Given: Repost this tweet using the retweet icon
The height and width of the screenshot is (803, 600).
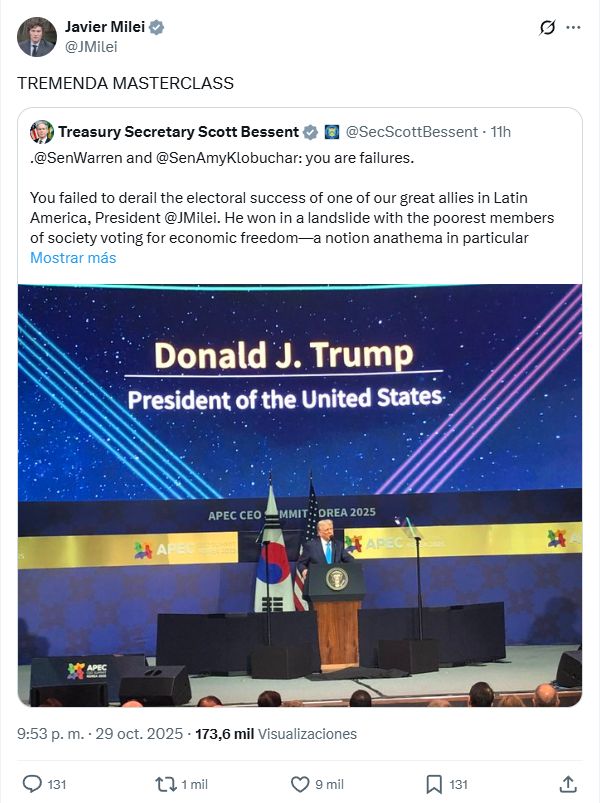Looking at the screenshot, I should pos(165,784).
